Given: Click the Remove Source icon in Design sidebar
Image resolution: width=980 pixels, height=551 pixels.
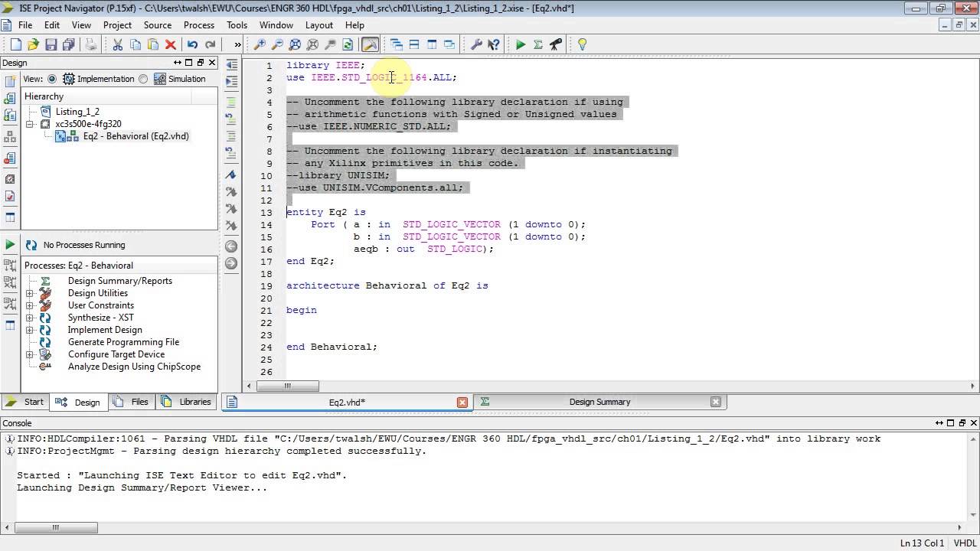Looking at the screenshot, I should point(10,158).
